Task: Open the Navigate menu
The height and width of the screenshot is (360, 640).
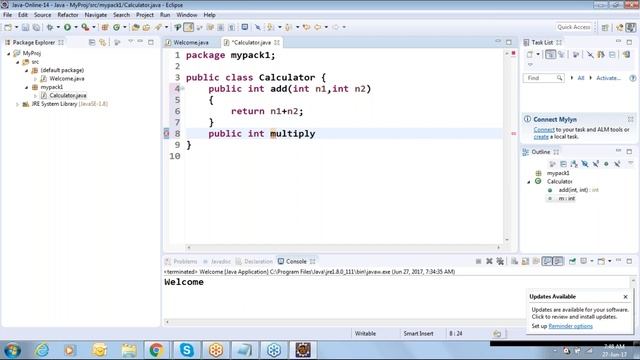Action: (96, 15)
